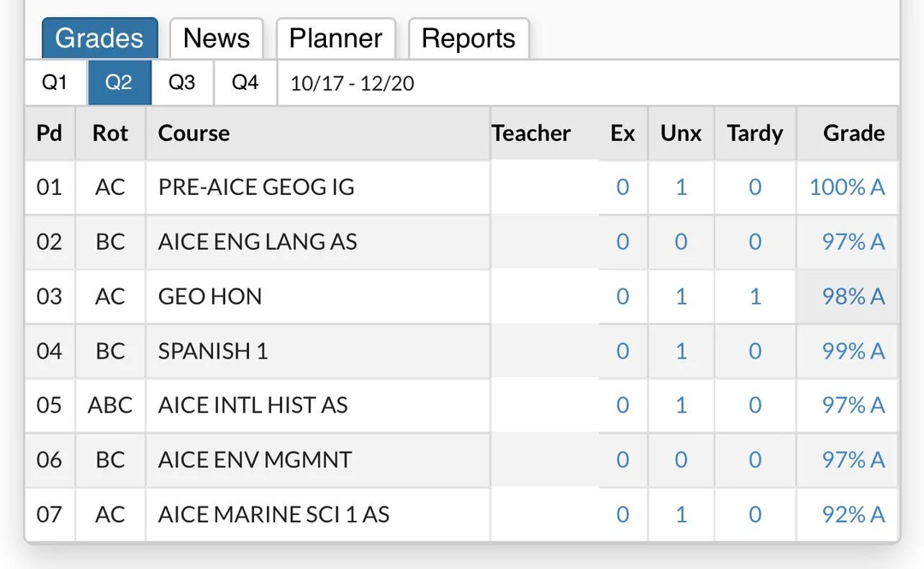
Task: View tardy count for GEO HON
Action: [x=754, y=296]
